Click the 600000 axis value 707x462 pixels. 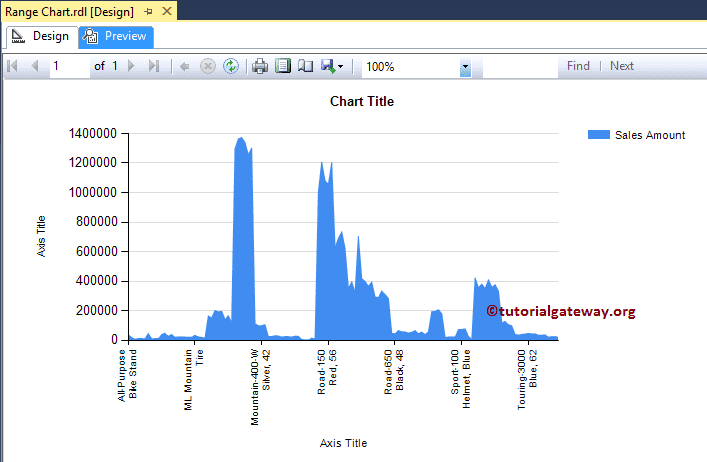(96, 251)
